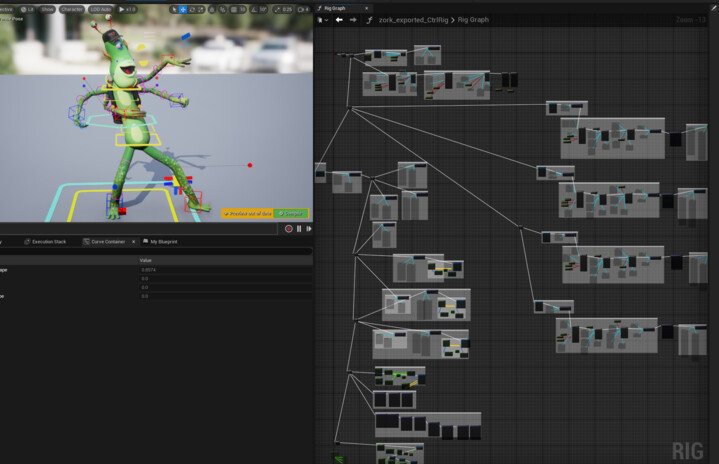This screenshot has width=719, height=464.
Task: Click the Value column header
Action: (x=145, y=260)
